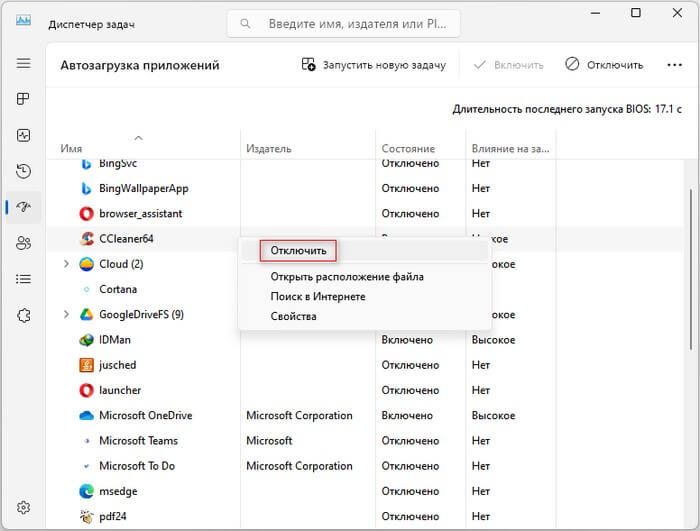Expand the Cloud (2) group

66,264
